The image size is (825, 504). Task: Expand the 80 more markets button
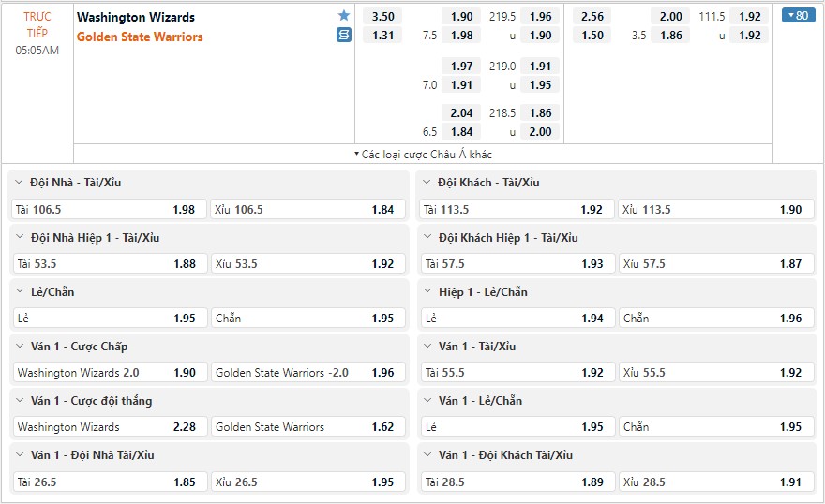click(x=798, y=15)
